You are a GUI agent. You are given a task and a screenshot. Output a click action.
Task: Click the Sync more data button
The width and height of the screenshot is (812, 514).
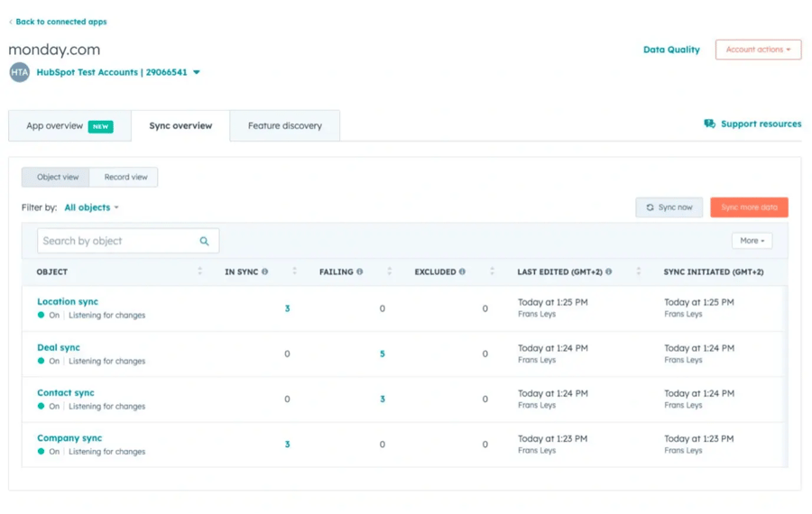tap(750, 207)
